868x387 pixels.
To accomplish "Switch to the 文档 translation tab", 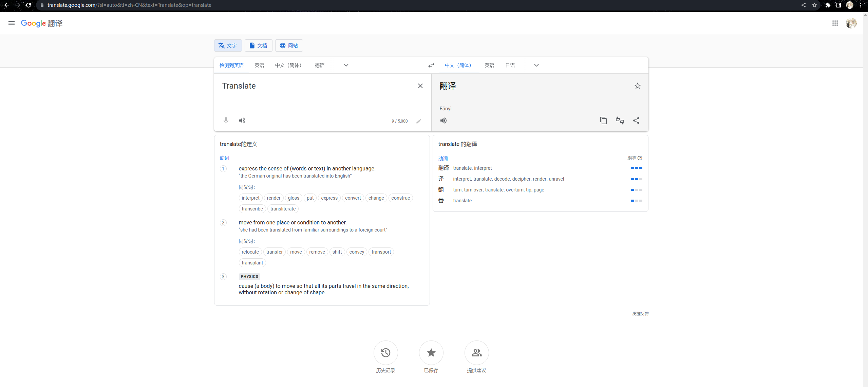I will pos(258,45).
